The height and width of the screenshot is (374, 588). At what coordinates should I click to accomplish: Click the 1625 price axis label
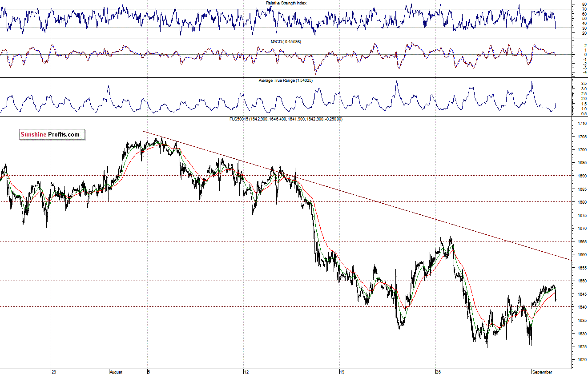(581, 346)
